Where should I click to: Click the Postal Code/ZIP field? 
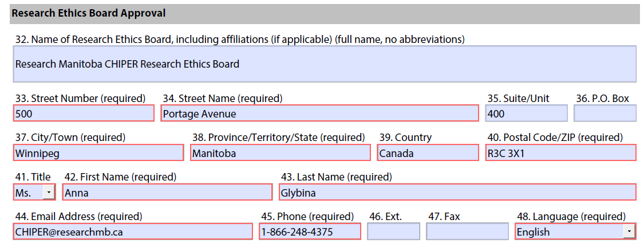(560, 153)
